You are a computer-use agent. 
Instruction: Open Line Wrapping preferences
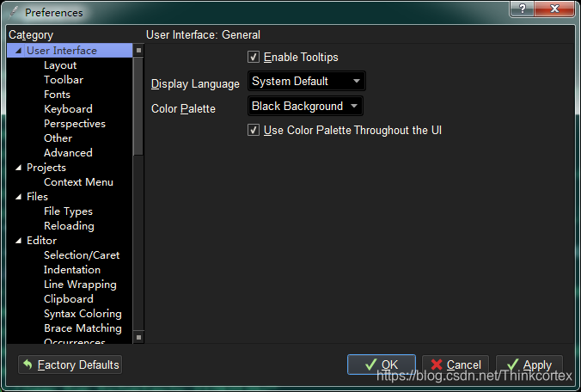tap(80, 285)
